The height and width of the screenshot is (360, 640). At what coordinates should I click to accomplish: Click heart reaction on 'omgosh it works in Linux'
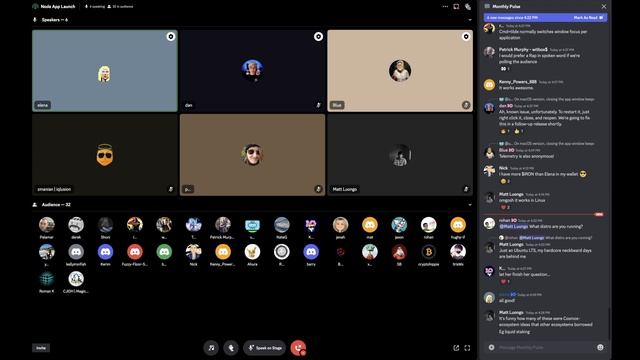coord(505,207)
